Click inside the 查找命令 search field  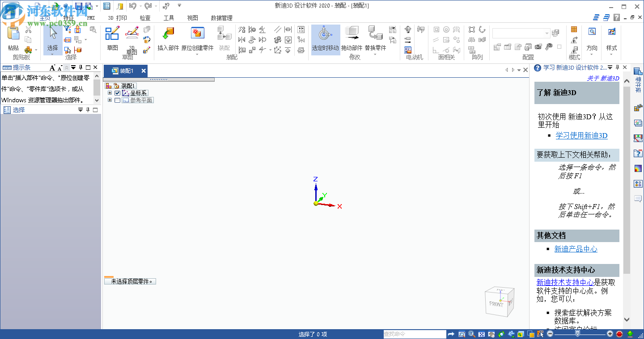tap(415, 334)
